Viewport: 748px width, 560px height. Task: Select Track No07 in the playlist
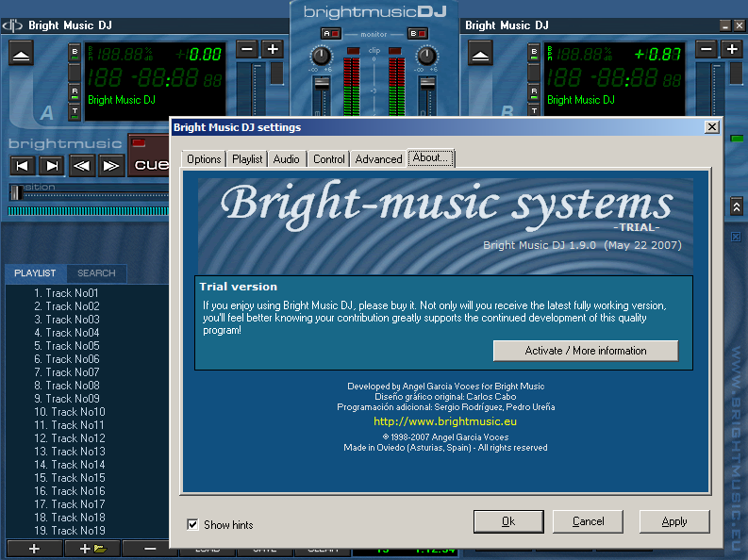[x=67, y=372]
